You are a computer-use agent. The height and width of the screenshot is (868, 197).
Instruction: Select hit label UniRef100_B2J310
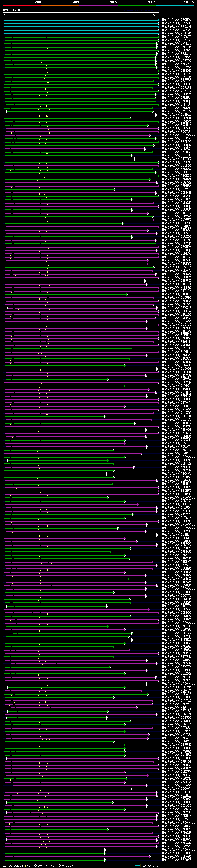[x=177, y=54]
